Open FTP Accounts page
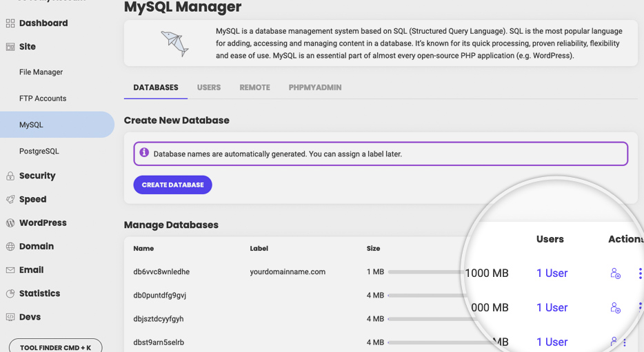 pyautogui.click(x=43, y=99)
